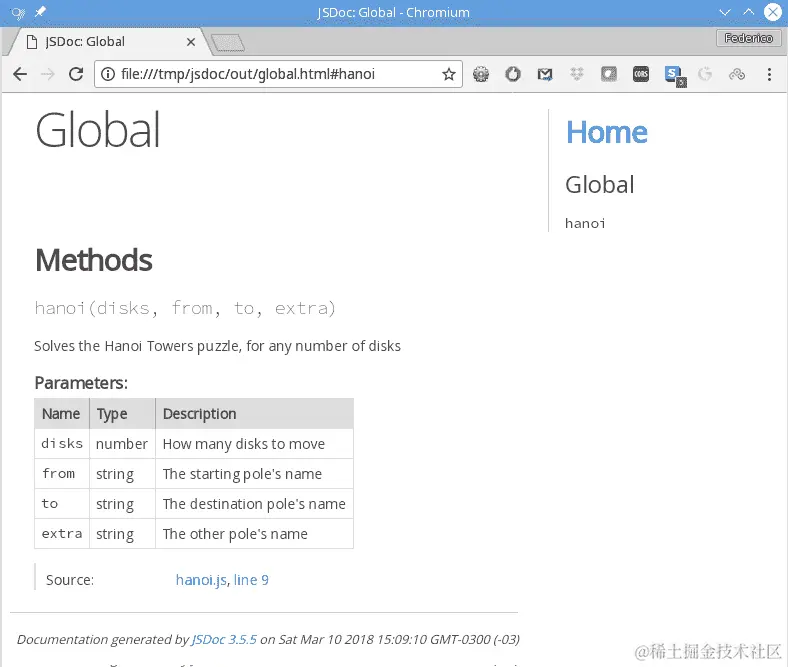Click the greyed G extension icon
The image size is (788, 667).
click(705, 74)
